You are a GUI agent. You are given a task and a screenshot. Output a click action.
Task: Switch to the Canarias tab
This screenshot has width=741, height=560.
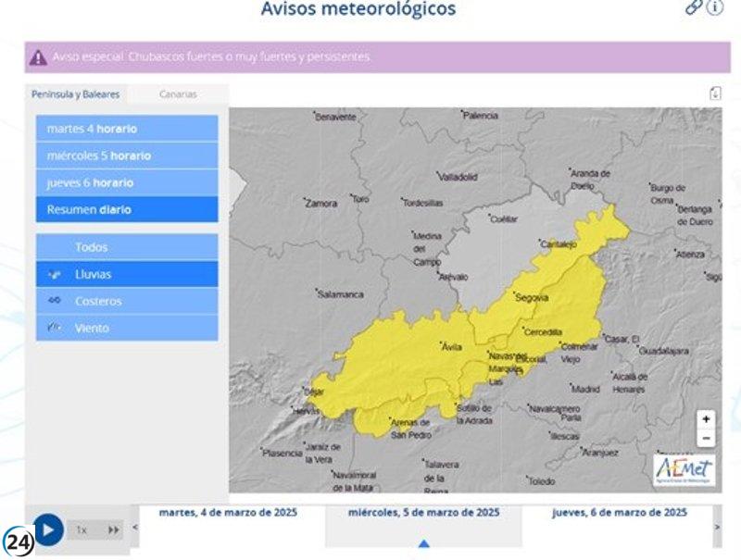[x=176, y=93]
